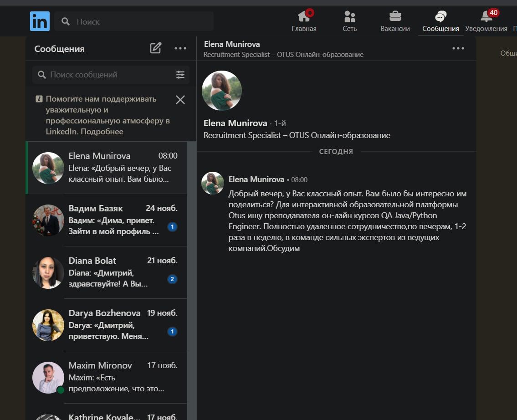Open the Elena Munirova conversation options three-dot menu
This screenshot has width=517, height=420.
point(458,48)
